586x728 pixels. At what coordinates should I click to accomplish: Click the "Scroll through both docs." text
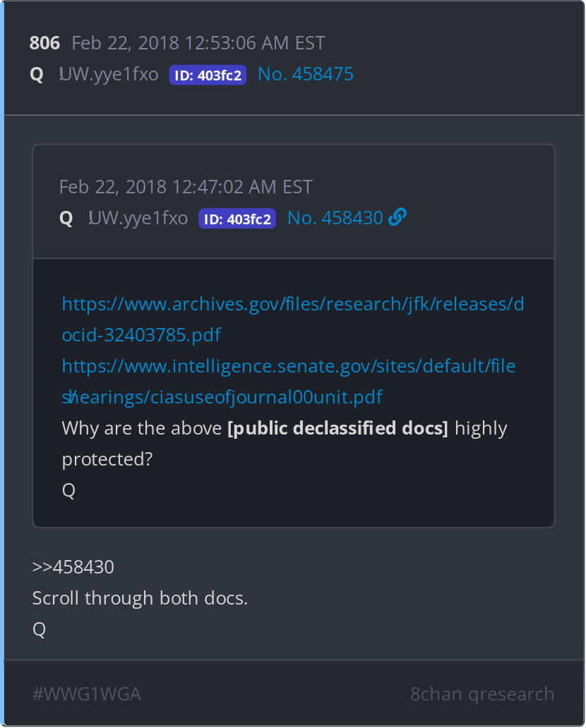point(140,597)
